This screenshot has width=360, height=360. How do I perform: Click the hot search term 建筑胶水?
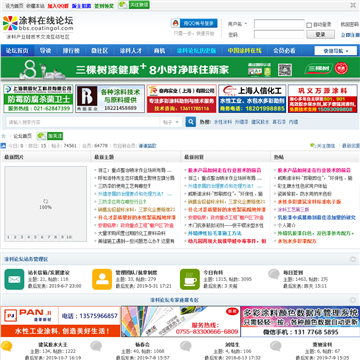pos(260,122)
